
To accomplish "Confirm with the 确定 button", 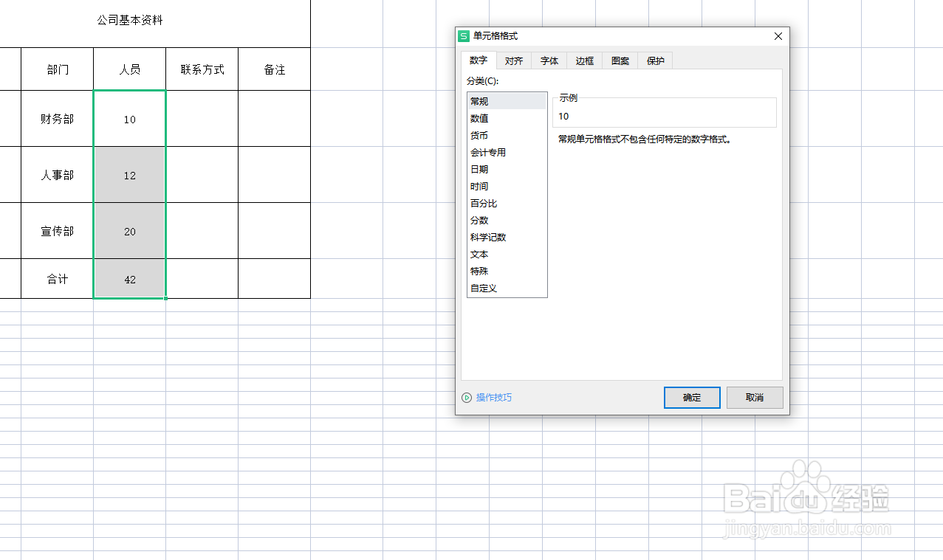I will point(692,397).
